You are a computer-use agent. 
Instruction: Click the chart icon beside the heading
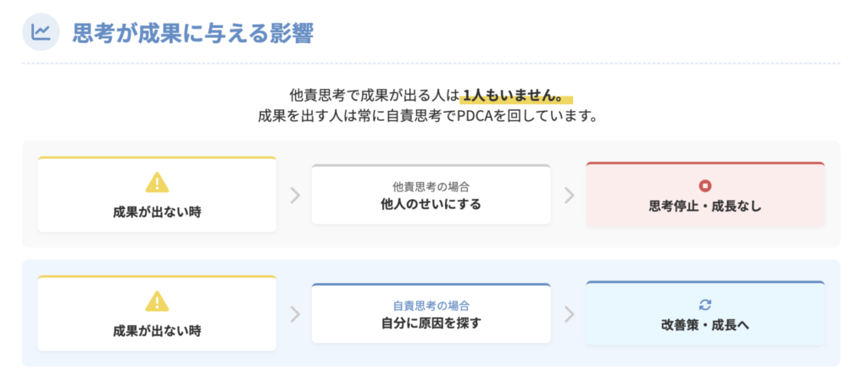coord(41,33)
